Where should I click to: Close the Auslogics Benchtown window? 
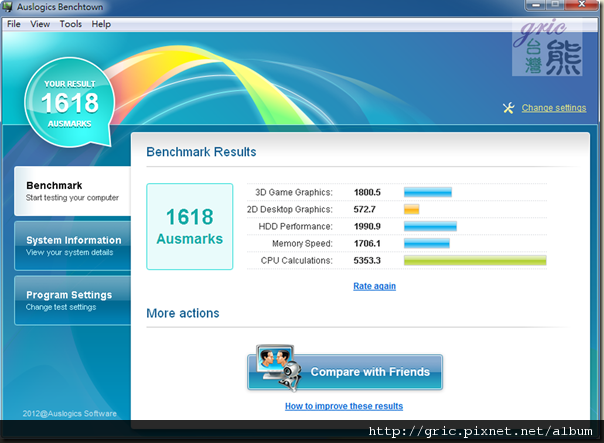pos(582,5)
